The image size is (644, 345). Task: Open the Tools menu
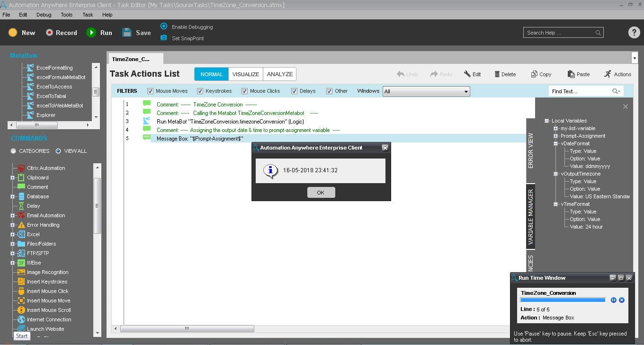(67, 15)
